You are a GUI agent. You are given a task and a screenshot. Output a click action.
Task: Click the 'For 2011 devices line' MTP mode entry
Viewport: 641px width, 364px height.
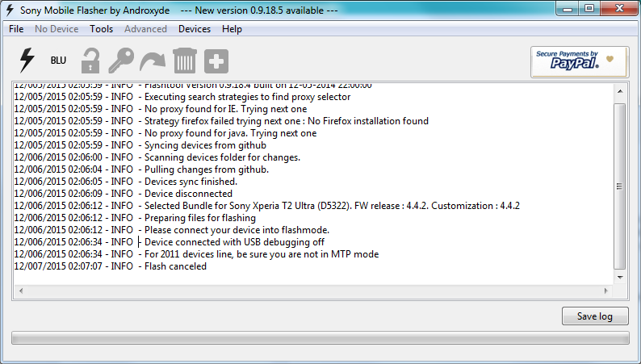click(196, 254)
